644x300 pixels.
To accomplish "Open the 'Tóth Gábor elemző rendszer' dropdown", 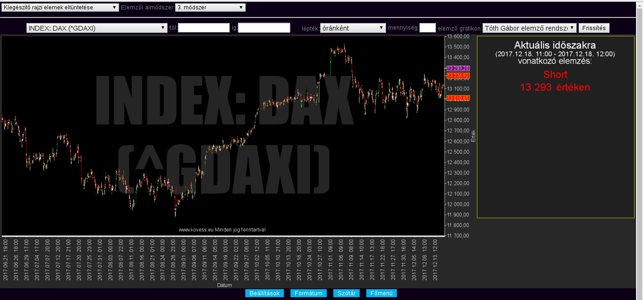I will click(529, 28).
